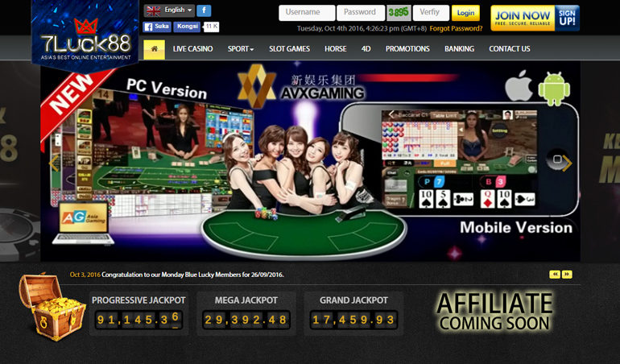Click the 11 K Facebook like count
620x364 pixels.
coord(211,27)
